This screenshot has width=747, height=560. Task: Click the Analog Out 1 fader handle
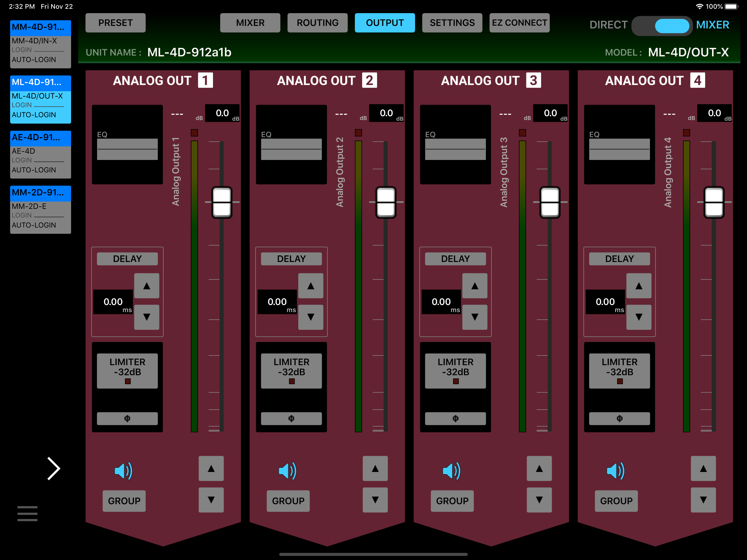222,202
